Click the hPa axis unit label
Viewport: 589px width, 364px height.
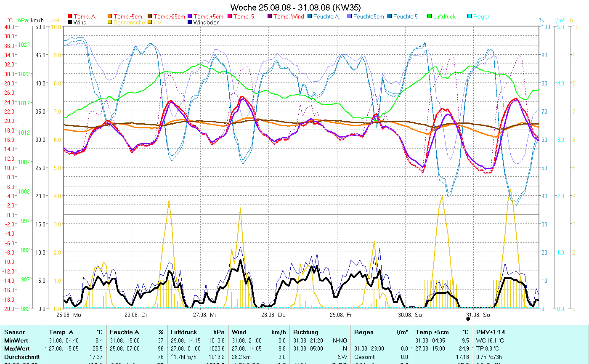point(23,20)
